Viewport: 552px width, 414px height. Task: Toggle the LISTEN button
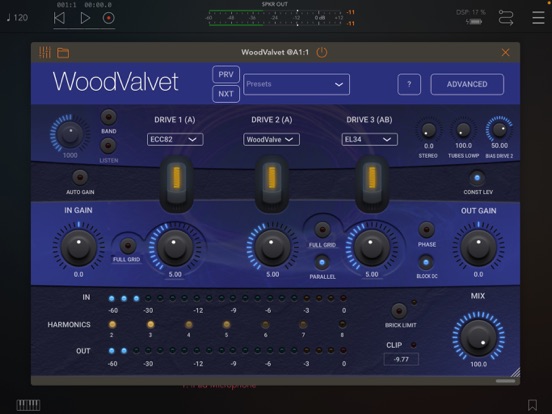[108, 145]
